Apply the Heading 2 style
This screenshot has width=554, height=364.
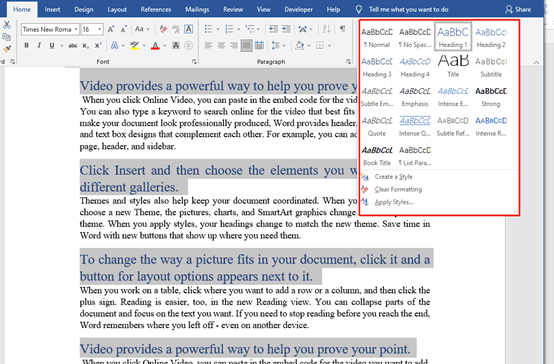(x=491, y=37)
